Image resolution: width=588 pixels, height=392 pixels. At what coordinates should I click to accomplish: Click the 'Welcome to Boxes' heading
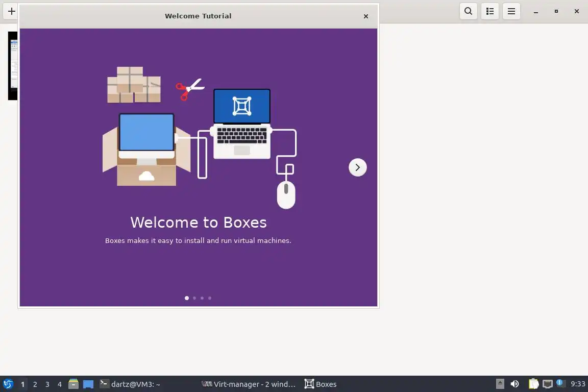(x=199, y=223)
